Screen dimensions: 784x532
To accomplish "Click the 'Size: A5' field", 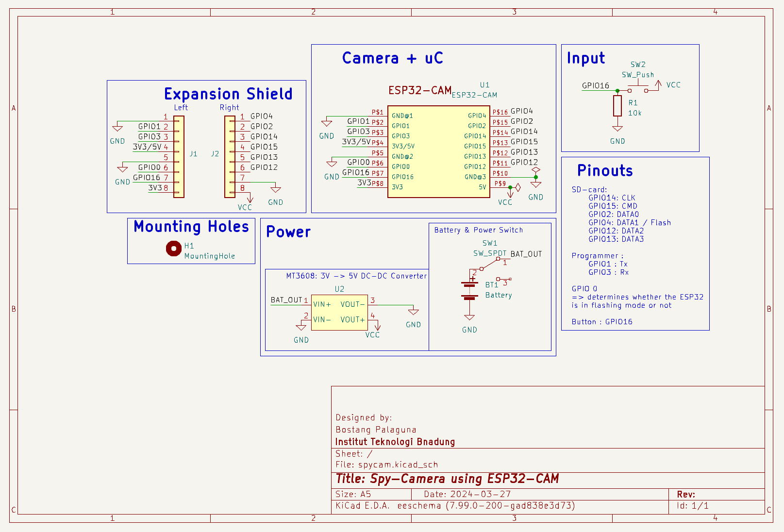I will [353, 494].
